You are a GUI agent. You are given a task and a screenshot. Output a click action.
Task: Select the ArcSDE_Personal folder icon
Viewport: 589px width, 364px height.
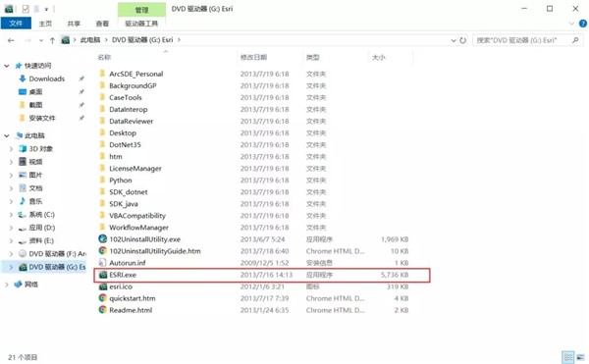102,74
